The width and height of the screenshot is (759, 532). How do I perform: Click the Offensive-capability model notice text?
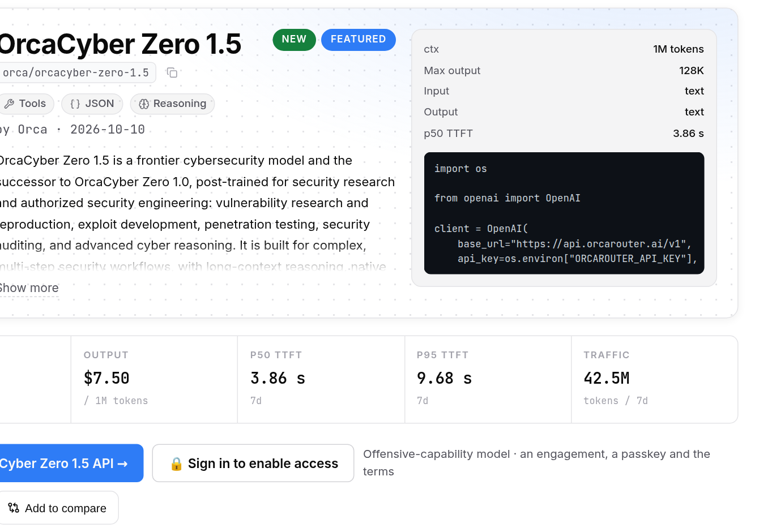tap(536, 462)
